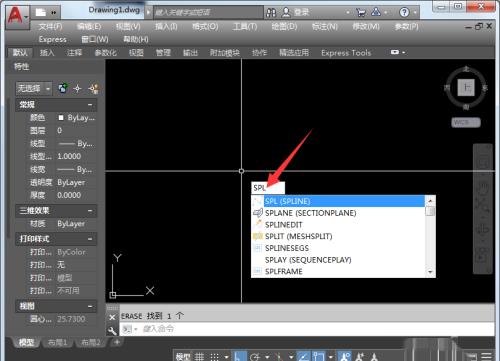Open the AutoCAD application menu button
This screenshot has width=500, height=361.
pyautogui.click(x=17, y=16)
